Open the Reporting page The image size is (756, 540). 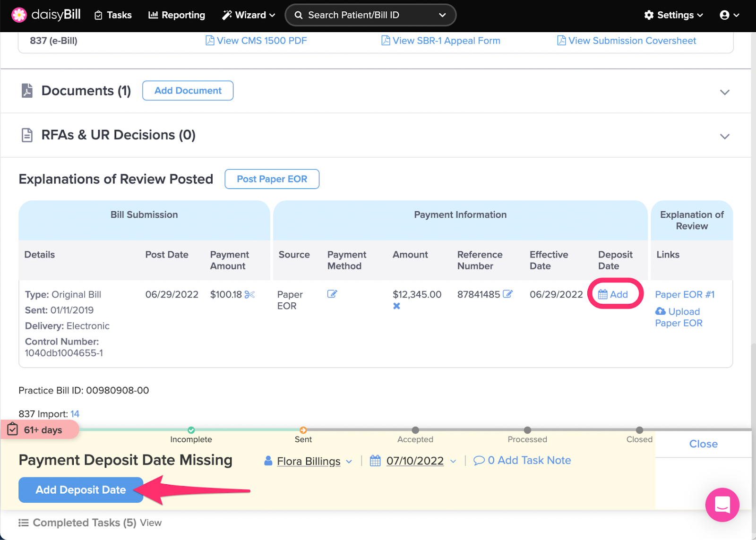click(x=176, y=15)
